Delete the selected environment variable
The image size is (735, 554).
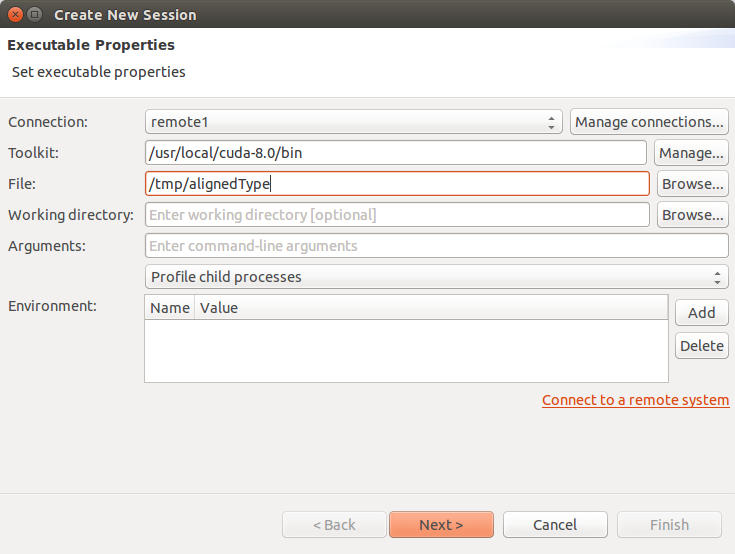click(x=701, y=346)
